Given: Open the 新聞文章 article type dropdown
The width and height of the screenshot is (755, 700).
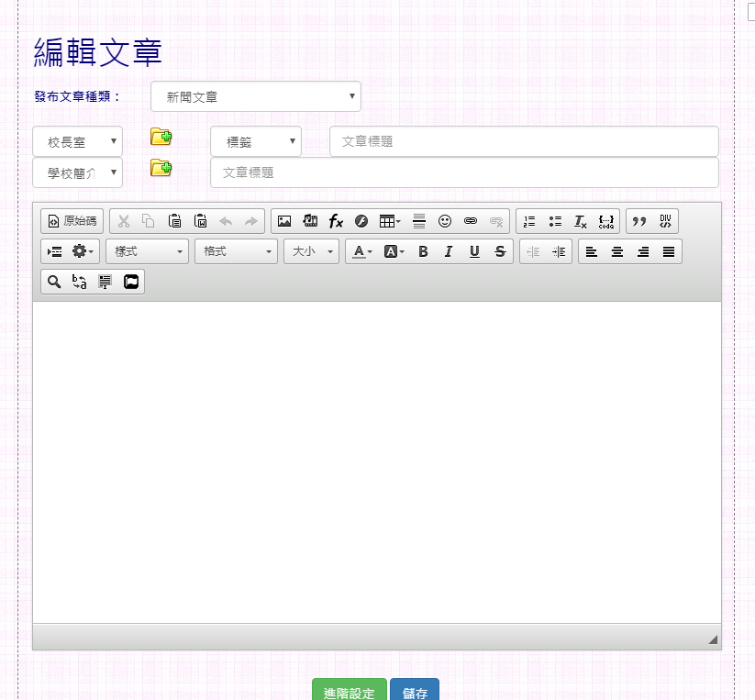Looking at the screenshot, I should click(x=255, y=96).
